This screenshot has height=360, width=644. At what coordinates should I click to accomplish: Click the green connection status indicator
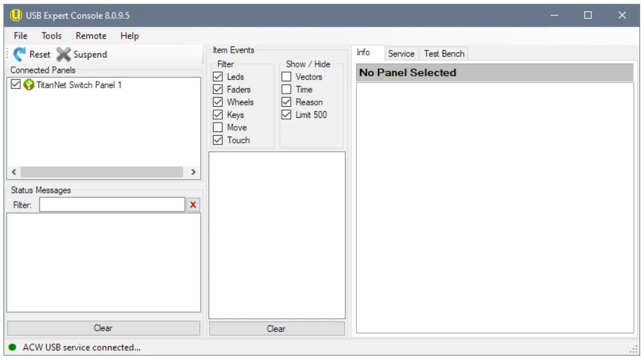(x=12, y=347)
